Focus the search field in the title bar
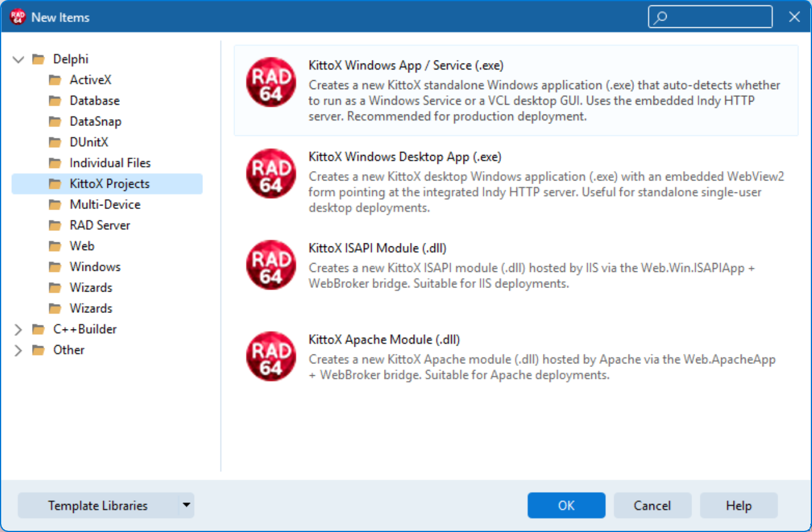 coord(710,17)
